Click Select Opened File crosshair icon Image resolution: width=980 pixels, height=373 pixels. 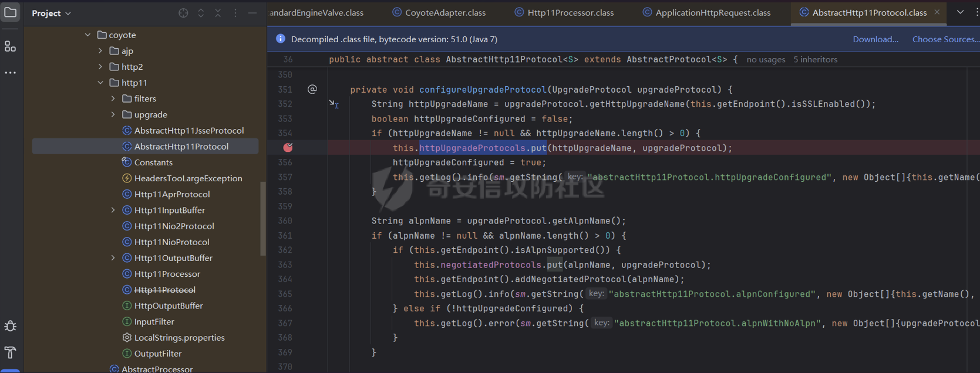pos(183,13)
